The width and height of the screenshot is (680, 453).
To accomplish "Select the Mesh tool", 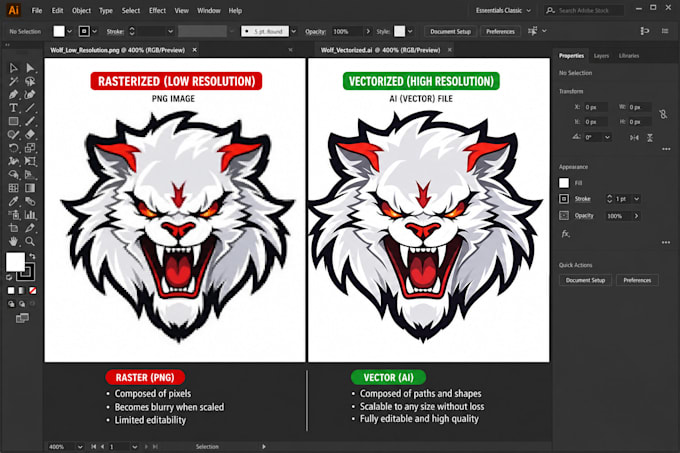I will coord(13,188).
